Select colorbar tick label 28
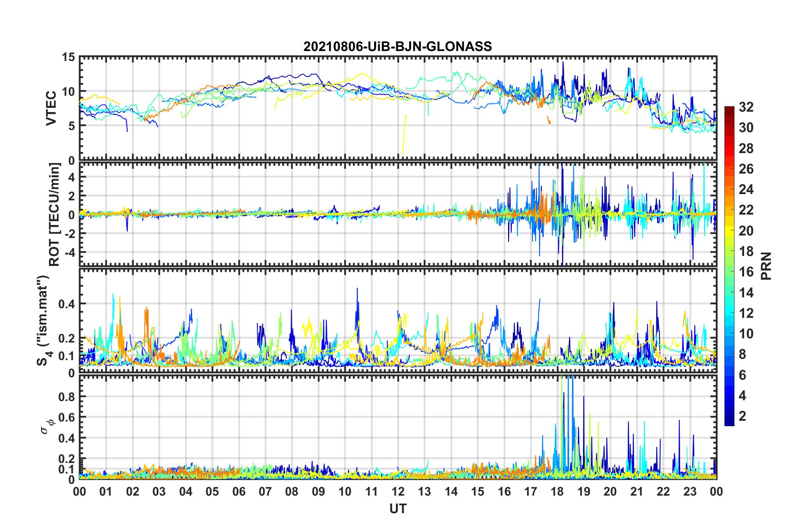The width and height of the screenshot is (796, 532). pyautogui.click(x=746, y=148)
